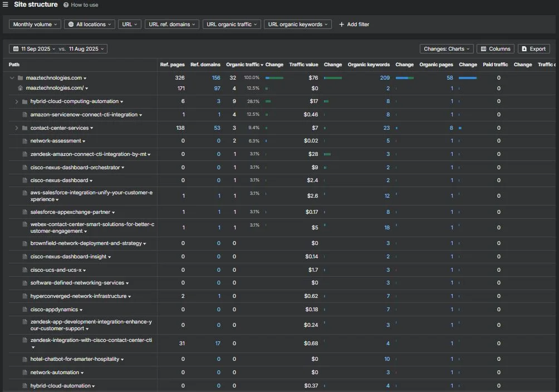The image size is (559, 392).
Task: Click the folder icon for contact-center-services
Action: click(24, 128)
